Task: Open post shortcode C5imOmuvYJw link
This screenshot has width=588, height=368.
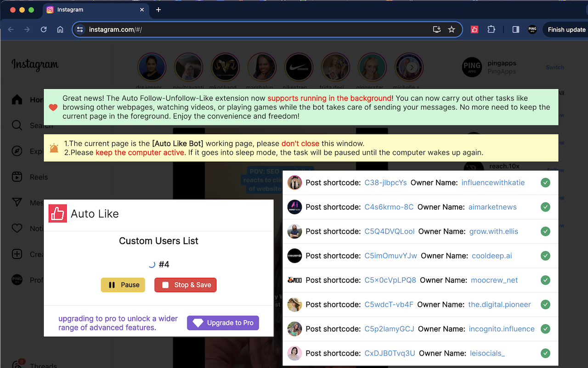Action: 391,256
